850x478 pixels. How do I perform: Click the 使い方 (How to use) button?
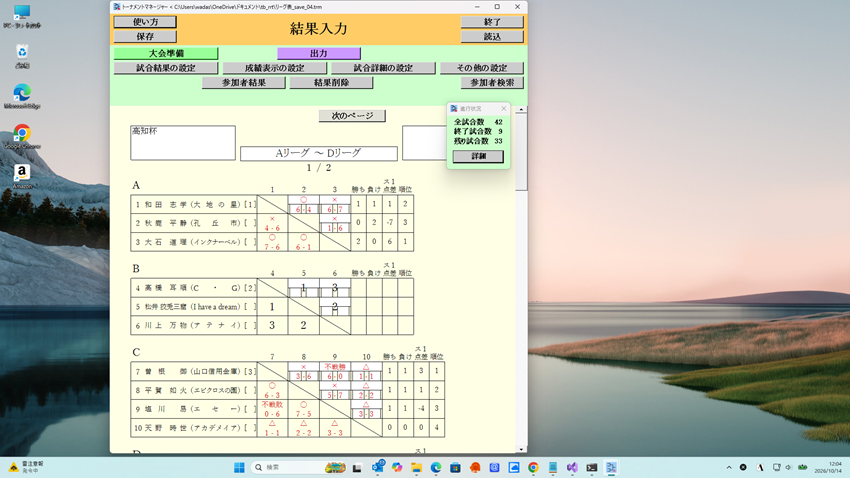145,22
